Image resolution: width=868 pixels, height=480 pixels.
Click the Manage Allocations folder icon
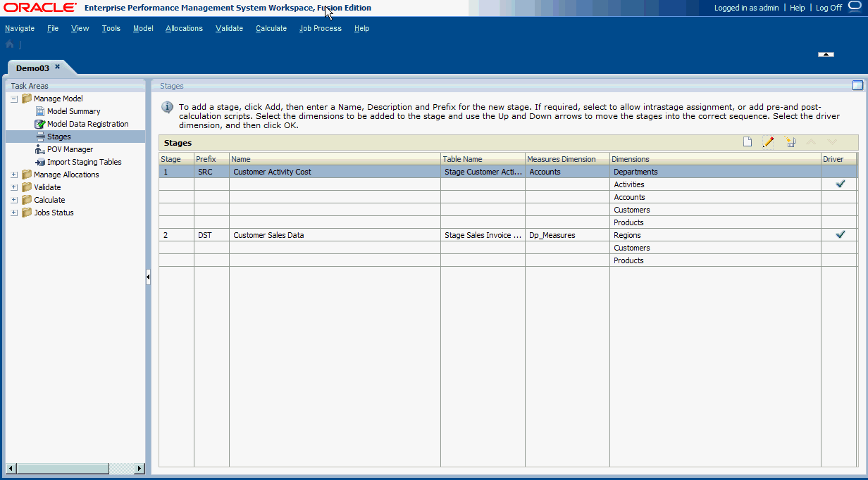coord(27,175)
